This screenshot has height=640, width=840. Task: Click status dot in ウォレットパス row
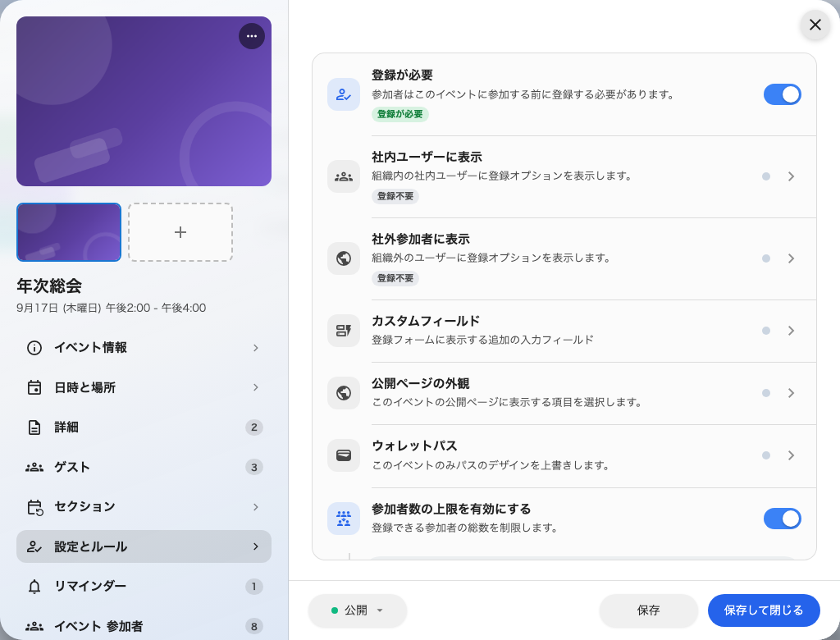click(766, 455)
